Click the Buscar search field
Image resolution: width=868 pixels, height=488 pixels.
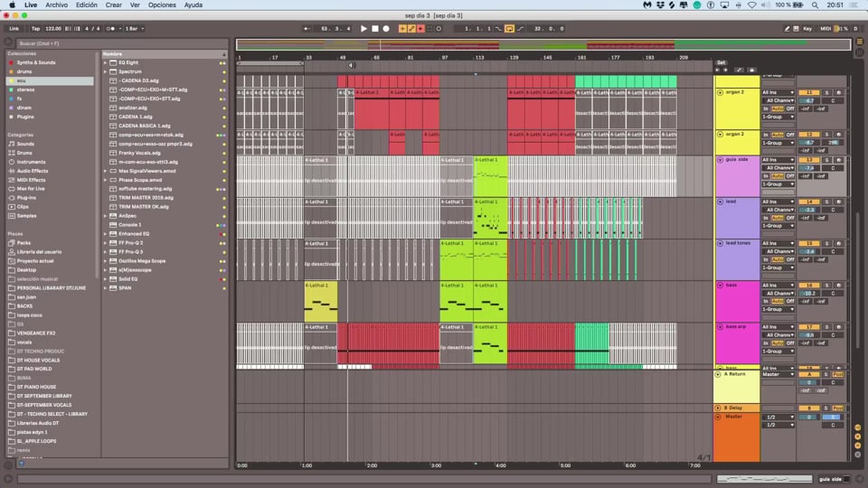click(x=120, y=43)
